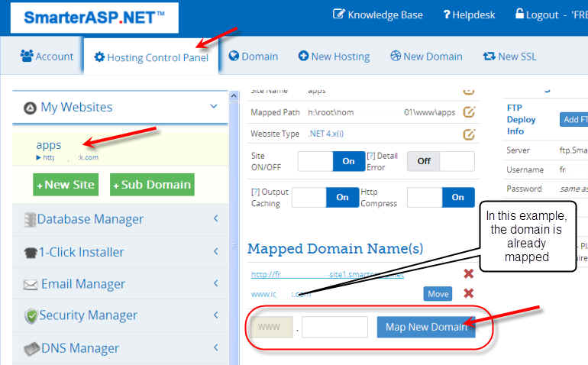This screenshot has height=365, width=588.
Task: Click the Move button for www domain
Action: [438, 294]
